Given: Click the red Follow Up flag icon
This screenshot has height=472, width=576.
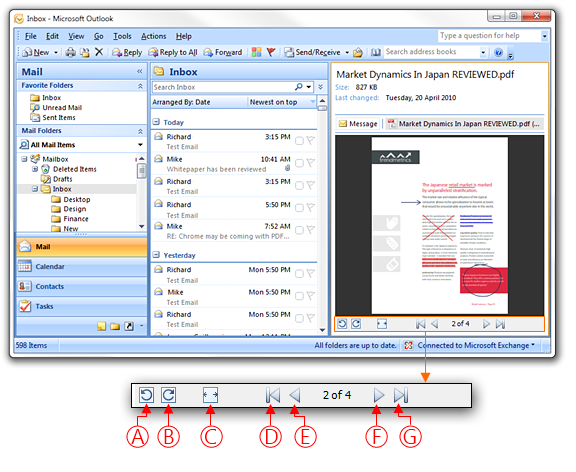Looking at the screenshot, I should coord(271,53).
